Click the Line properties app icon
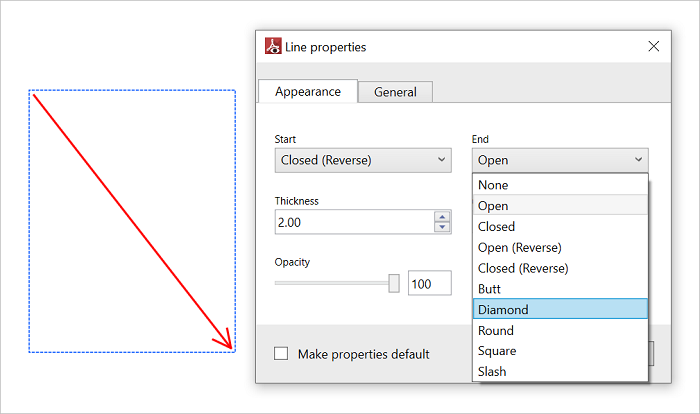The image size is (700, 414). tap(272, 46)
